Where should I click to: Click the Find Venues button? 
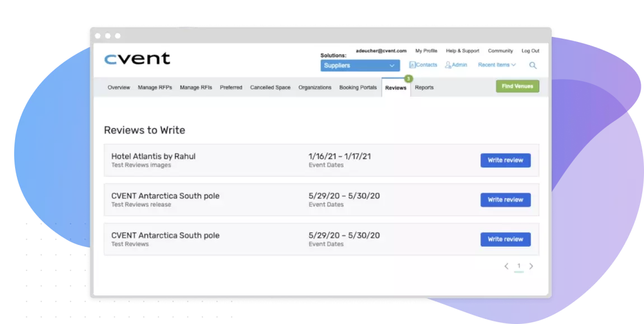point(517,86)
